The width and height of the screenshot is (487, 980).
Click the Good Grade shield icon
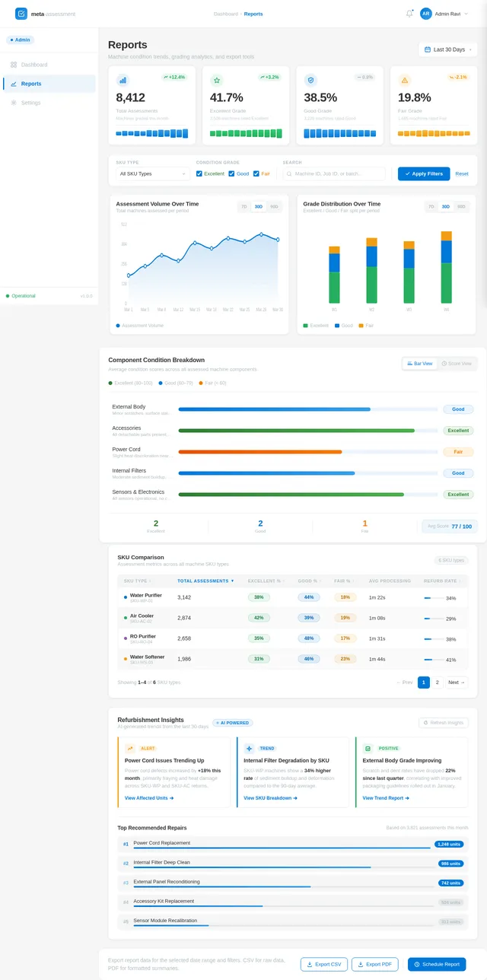coord(310,80)
